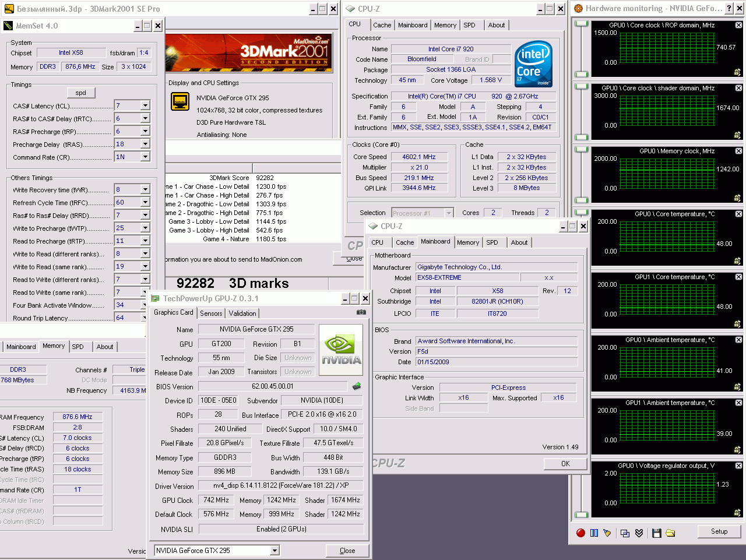
Task: Click the NVIDIA logo in GPU-Z
Action: (341, 350)
